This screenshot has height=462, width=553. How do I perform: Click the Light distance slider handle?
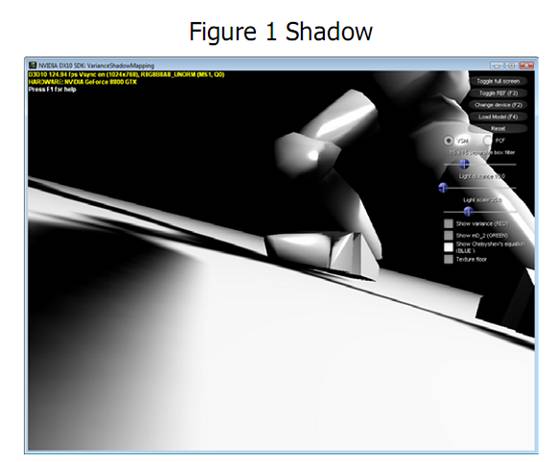point(443,188)
